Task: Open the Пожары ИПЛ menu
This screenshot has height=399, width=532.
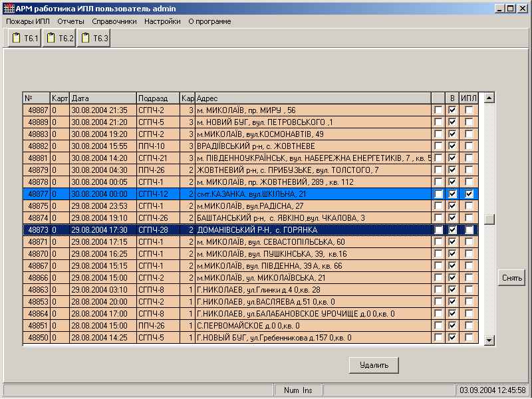Action: coord(28,21)
